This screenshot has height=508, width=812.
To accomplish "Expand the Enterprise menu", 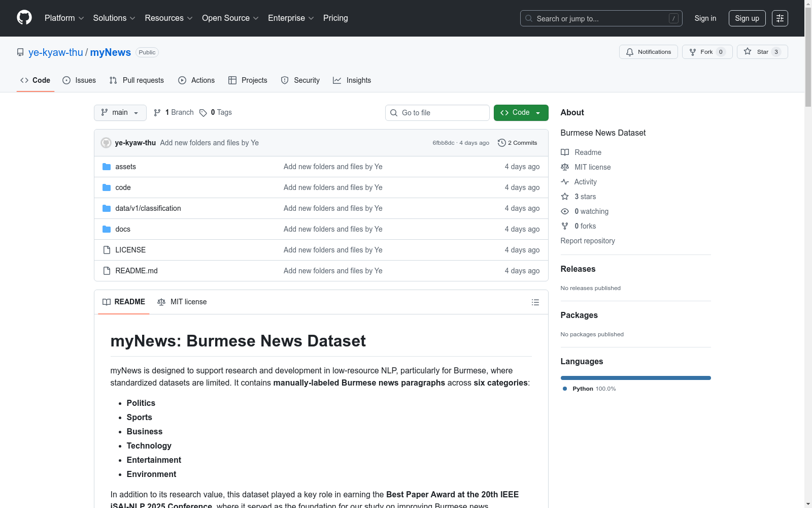I will tap(291, 18).
